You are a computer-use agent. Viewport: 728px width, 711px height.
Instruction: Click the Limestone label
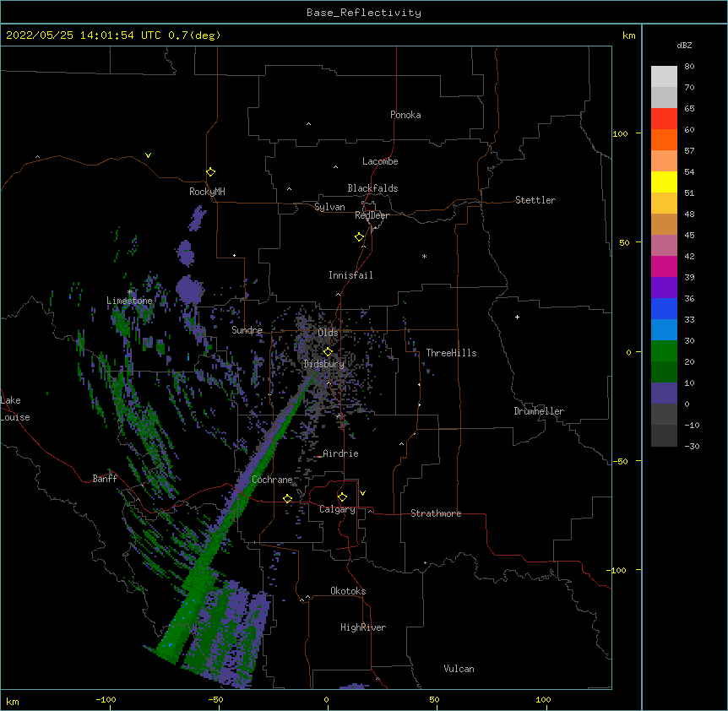129,301
